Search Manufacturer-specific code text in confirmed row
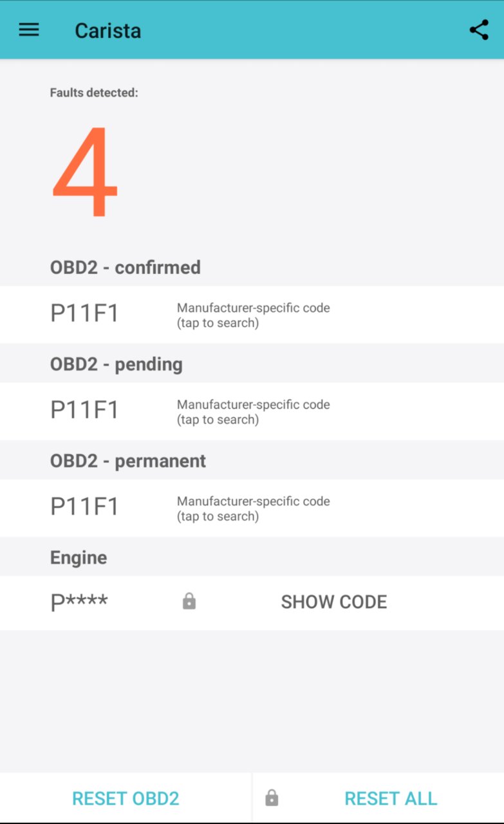This screenshot has height=824, width=504. click(x=254, y=315)
